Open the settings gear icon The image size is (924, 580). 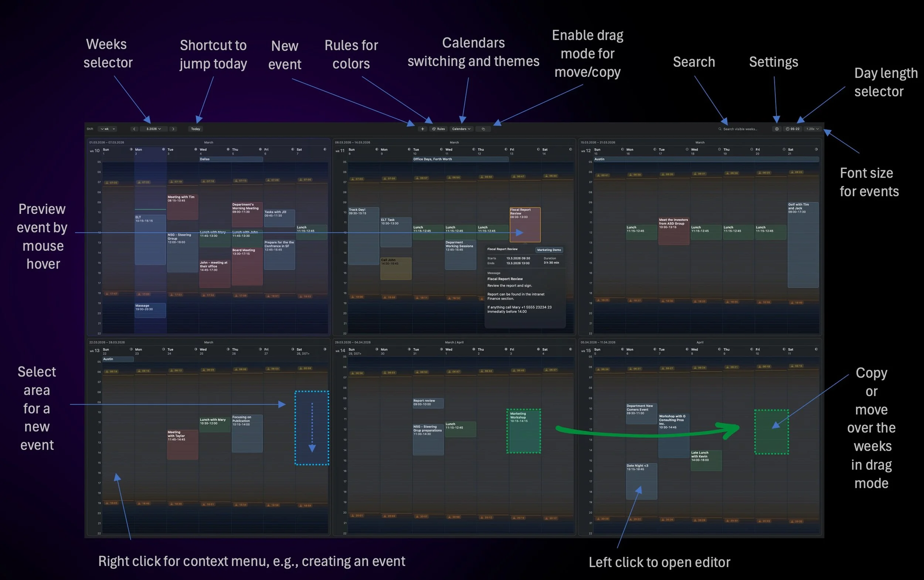777,129
